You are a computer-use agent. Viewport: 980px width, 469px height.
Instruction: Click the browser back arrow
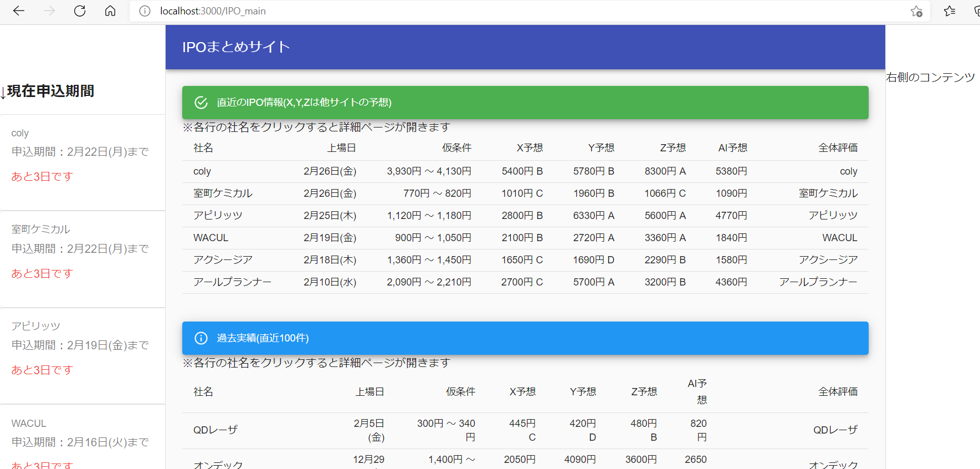tap(19, 11)
